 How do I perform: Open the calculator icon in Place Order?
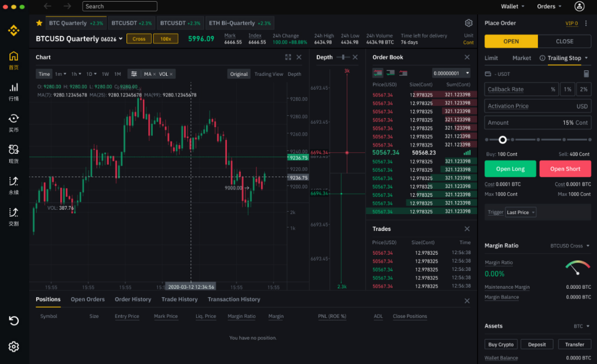click(586, 74)
